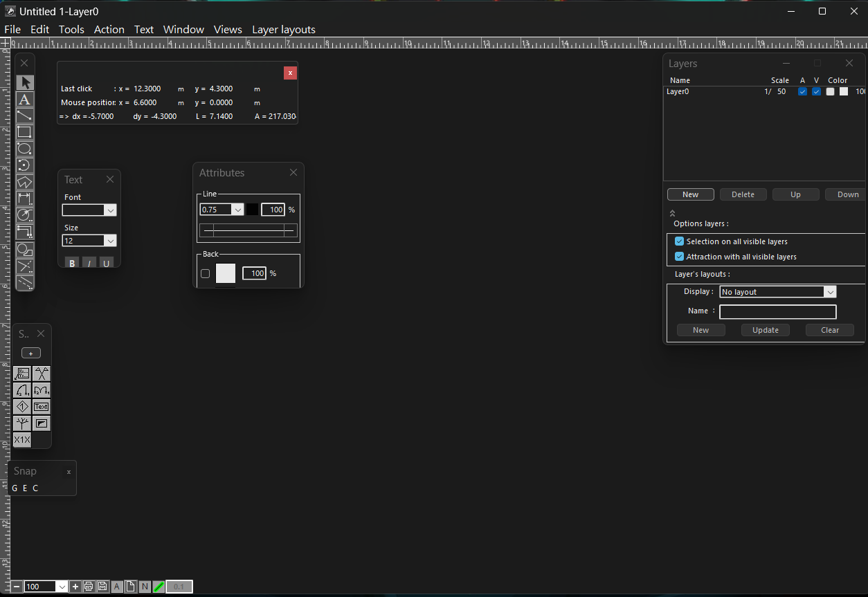Open the Action menu
The width and height of the screenshot is (868, 597).
tap(109, 29)
